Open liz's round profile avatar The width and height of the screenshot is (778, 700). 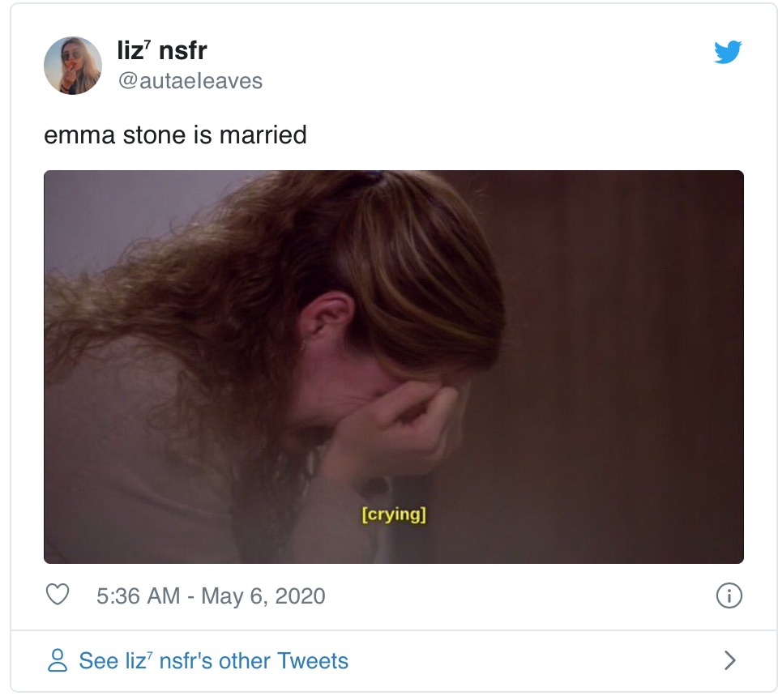tap(73, 66)
